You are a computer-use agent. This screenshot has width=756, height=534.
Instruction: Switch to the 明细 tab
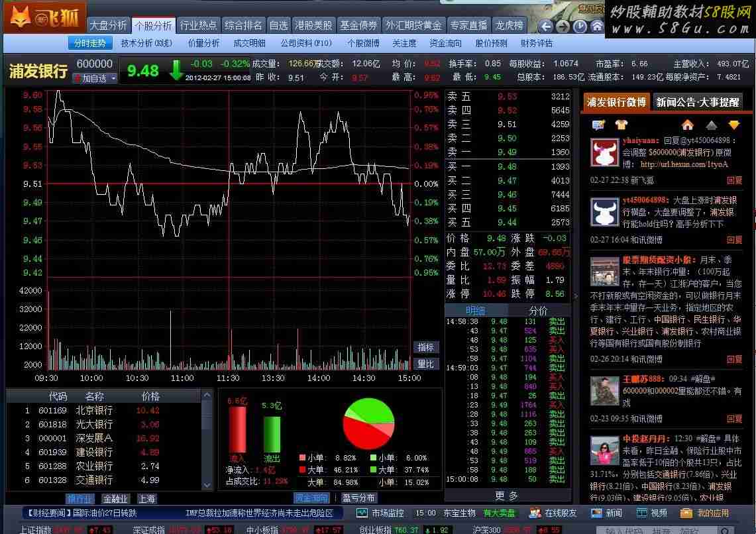pos(475,311)
